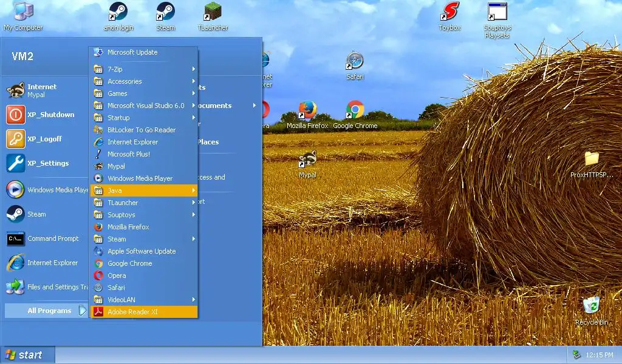Click the 12:15 PM taskbar clock
622x364 pixels.
(x=599, y=356)
